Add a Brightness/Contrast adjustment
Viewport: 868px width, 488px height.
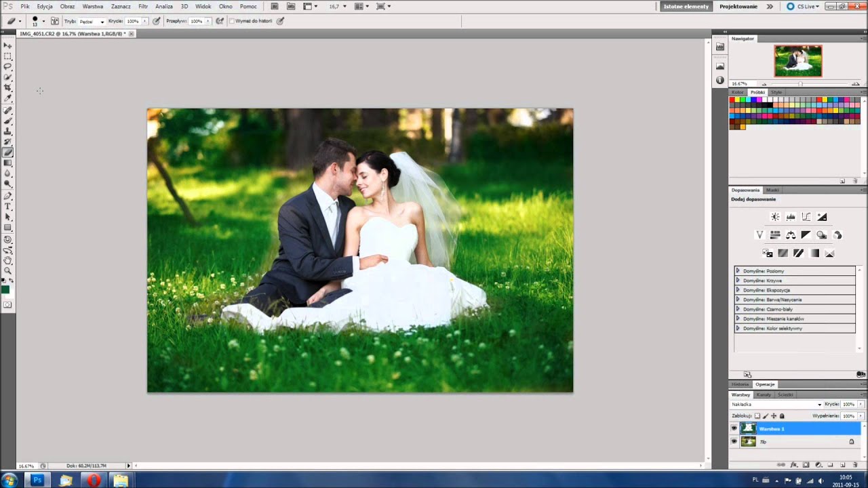[775, 217]
